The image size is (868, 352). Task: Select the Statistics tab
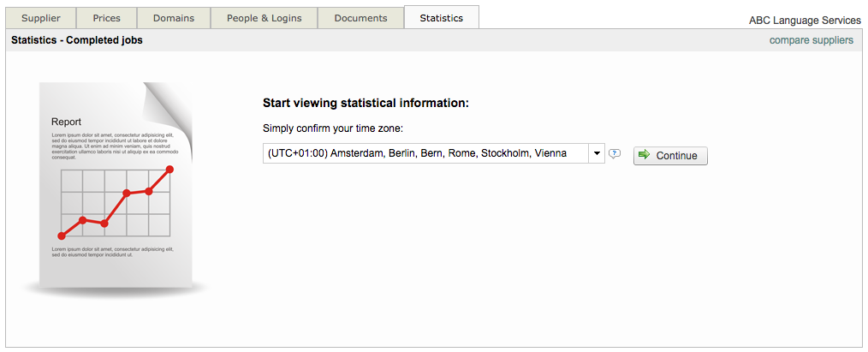pyautogui.click(x=442, y=18)
